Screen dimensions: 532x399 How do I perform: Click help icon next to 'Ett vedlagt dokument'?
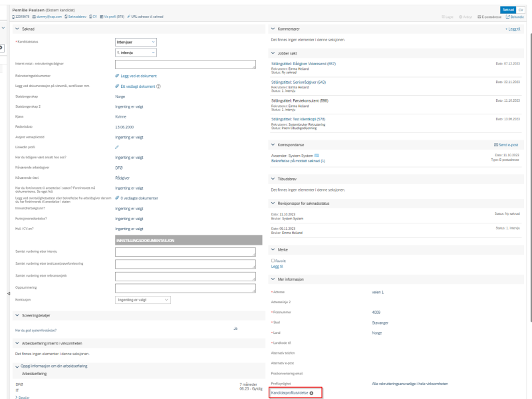[158, 86]
